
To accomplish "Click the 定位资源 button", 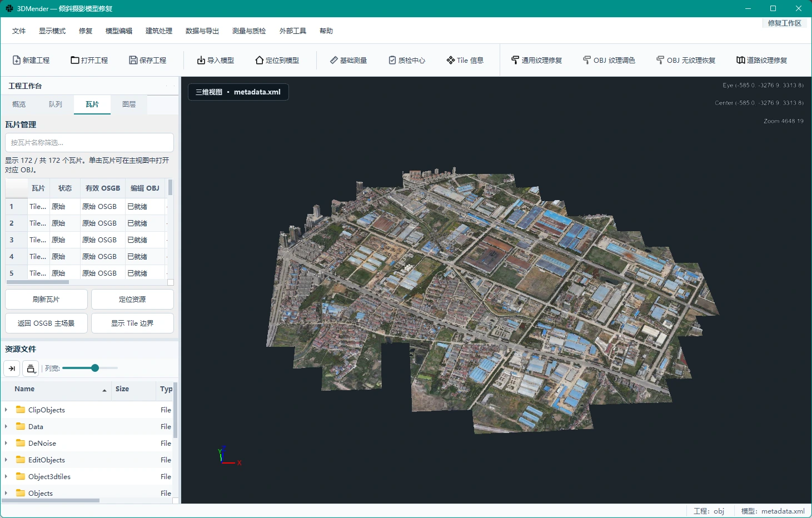I will [x=132, y=300].
